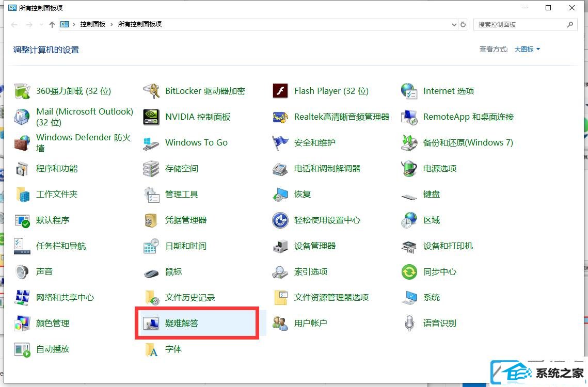The width and height of the screenshot is (588, 387).
Task: Open the Windows Defender 防火墙 icon
Action: click(23, 142)
